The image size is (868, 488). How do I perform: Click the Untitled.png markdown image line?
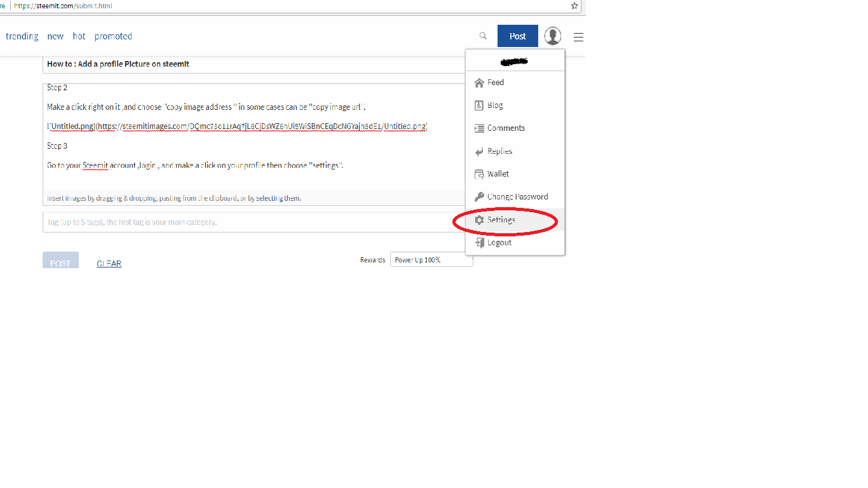[237, 126]
